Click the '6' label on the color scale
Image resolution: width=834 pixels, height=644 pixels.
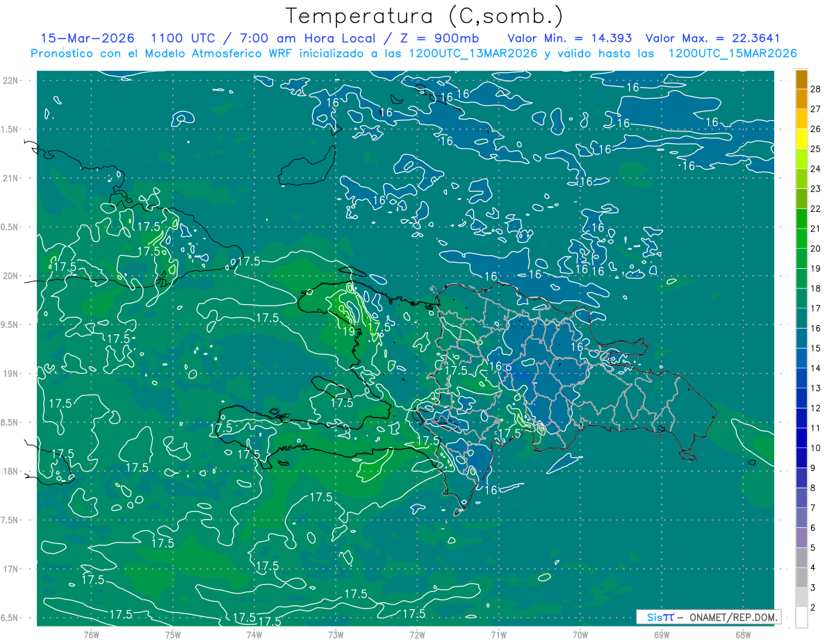[x=813, y=528]
